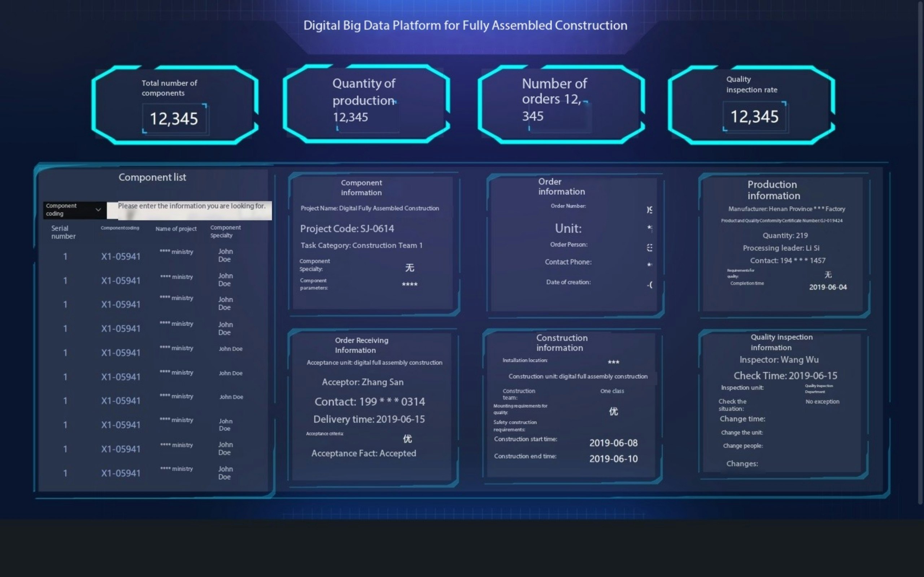Image resolution: width=924 pixels, height=577 pixels.
Task: Select the Quantity of production card
Action: [x=366, y=104]
